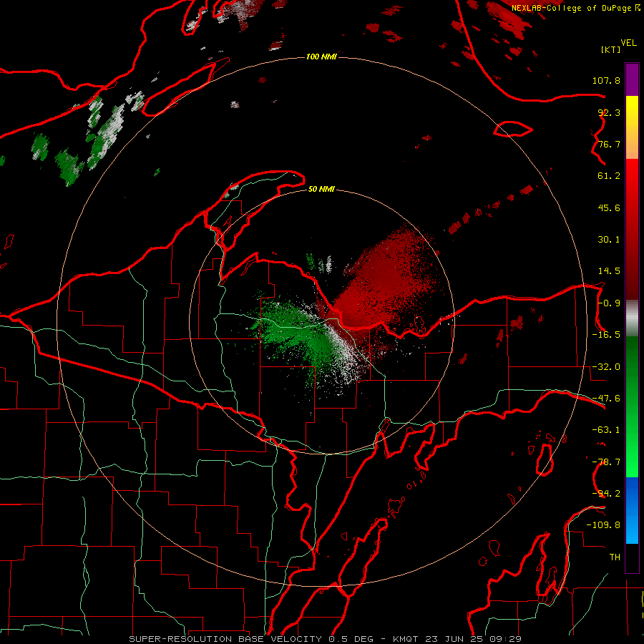Click the 45.6 value on velocity scale
The image size is (644, 644).
coord(609,208)
